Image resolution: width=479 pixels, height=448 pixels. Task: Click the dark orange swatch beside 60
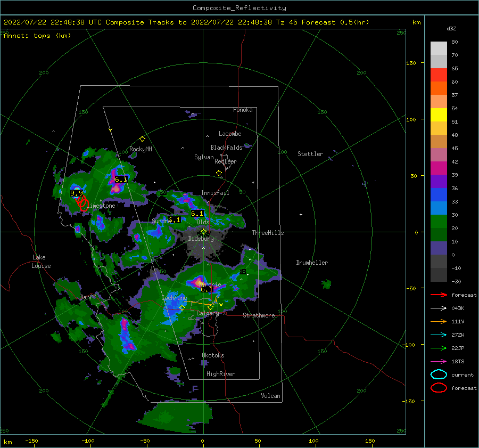coord(439,88)
